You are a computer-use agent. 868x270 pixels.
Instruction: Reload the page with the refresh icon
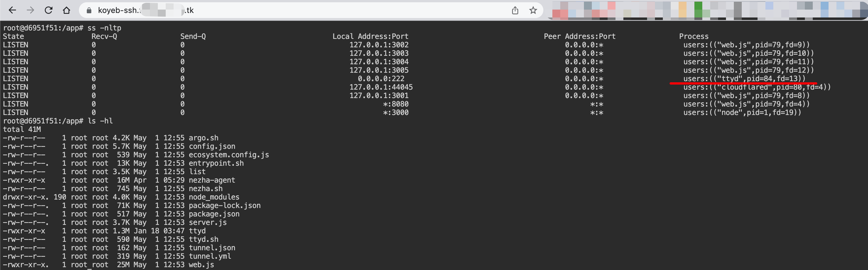pyautogui.click(x=48, y=10)
